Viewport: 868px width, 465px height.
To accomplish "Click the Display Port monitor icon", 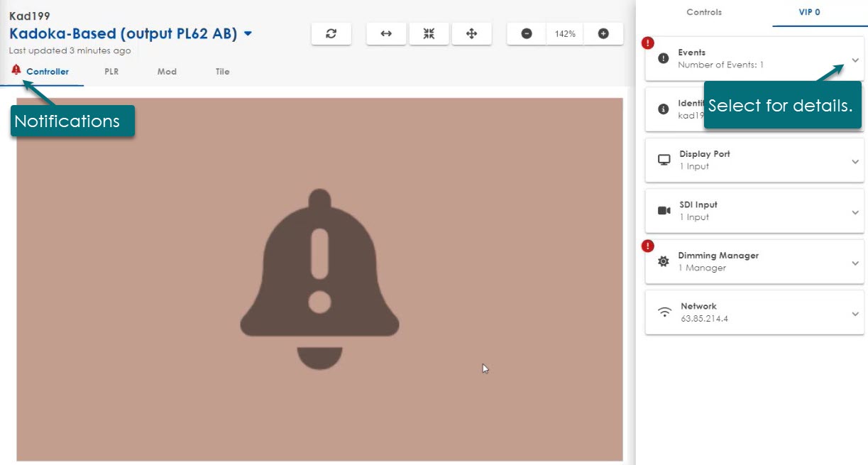I will coord(664,160).
